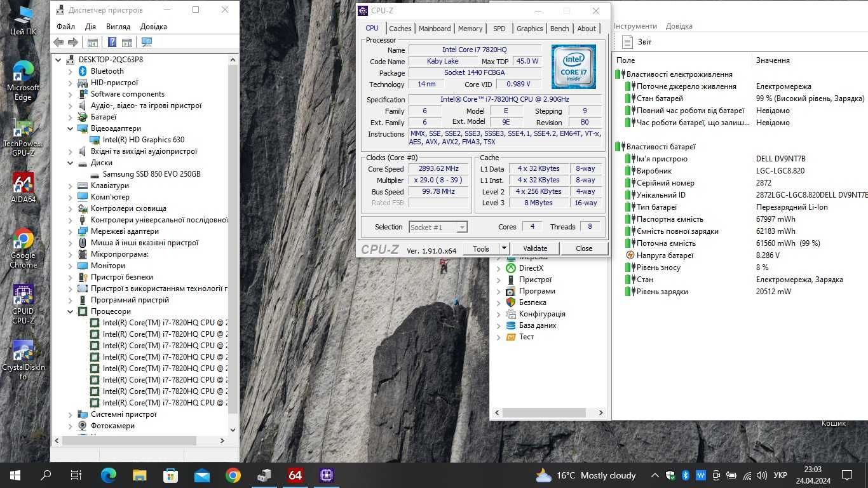Expand Bluetooth node in Device Manager

(x=71, y=71)
